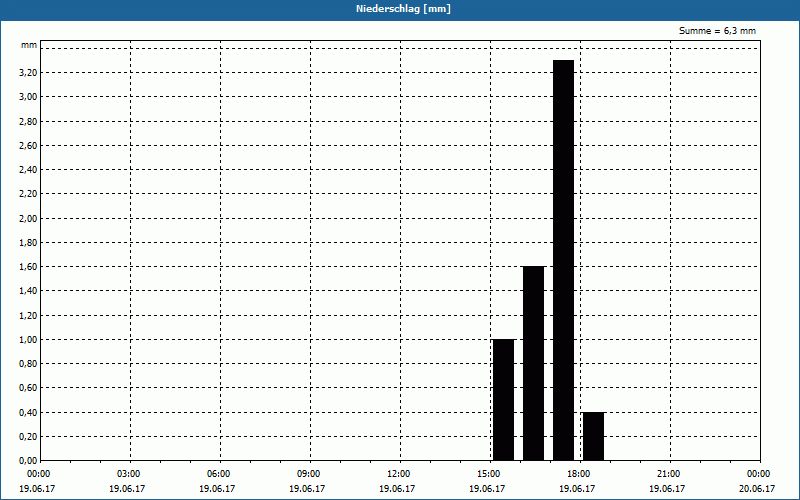Click the 2,20 y-axis label

pos(28,194)
